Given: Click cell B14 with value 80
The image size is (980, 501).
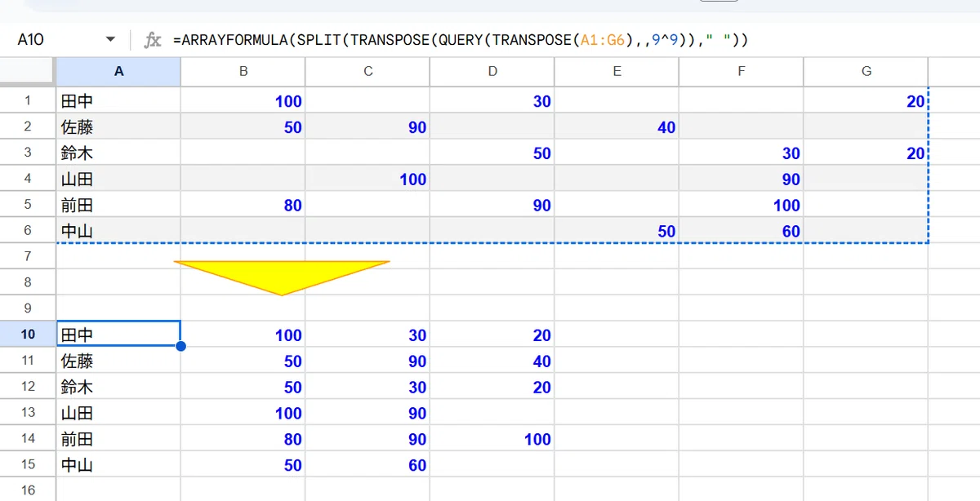Looking at the screenshot, I should (x=243, y=439).
